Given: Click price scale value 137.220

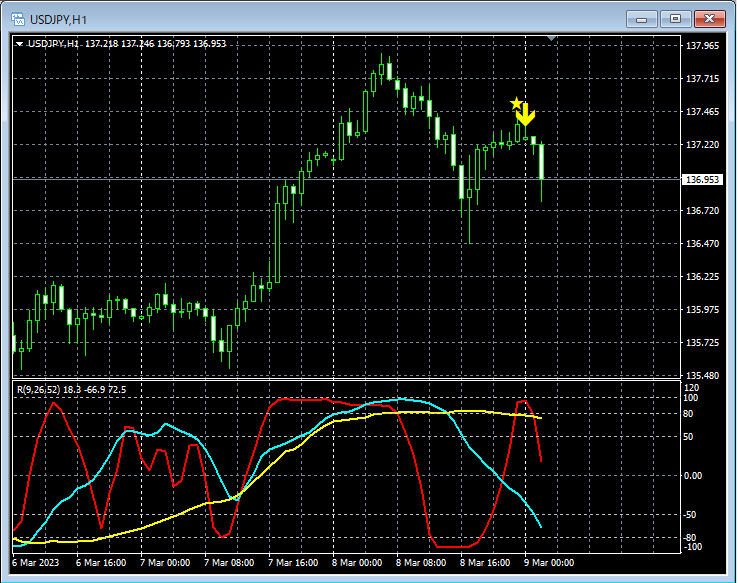Looking at the screenshot, I should [702, 144].
